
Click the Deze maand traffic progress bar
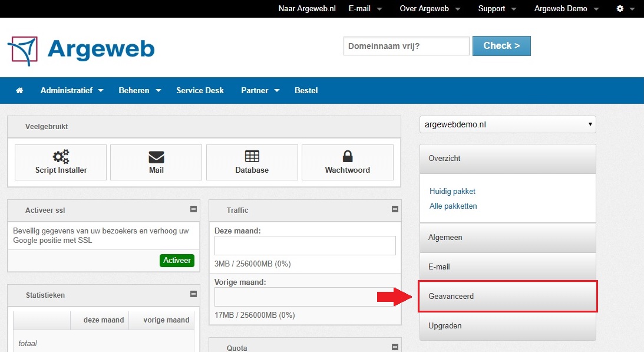pyautogui.click(x=305, y=245)
